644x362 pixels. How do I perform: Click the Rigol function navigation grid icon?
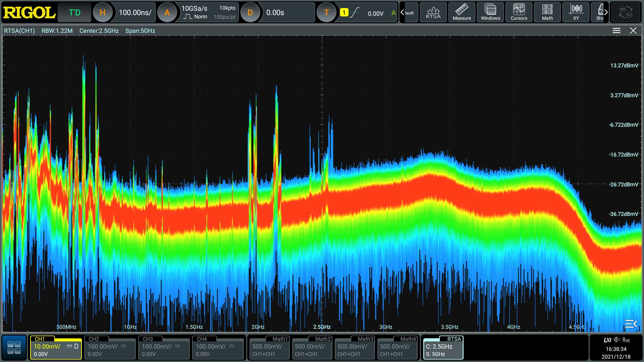(14, 348)
